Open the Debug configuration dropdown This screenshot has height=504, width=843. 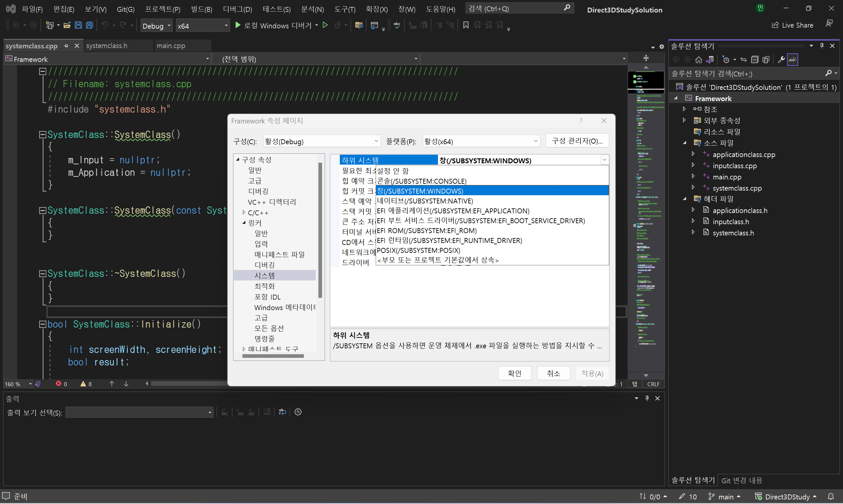click(x=169, y=26)
